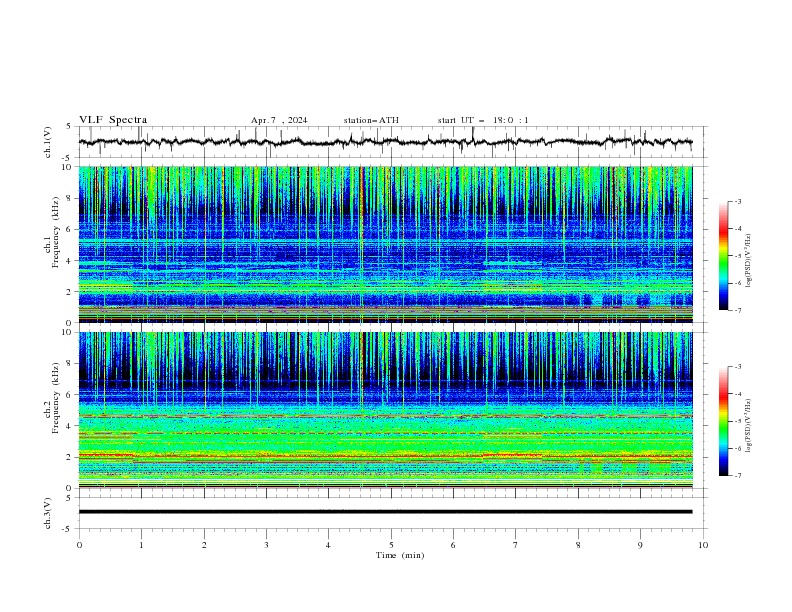The width and height of the screenshot is (792, 612).
Task: Click time axis tick label "8"
Action: (x=578, y=545)
